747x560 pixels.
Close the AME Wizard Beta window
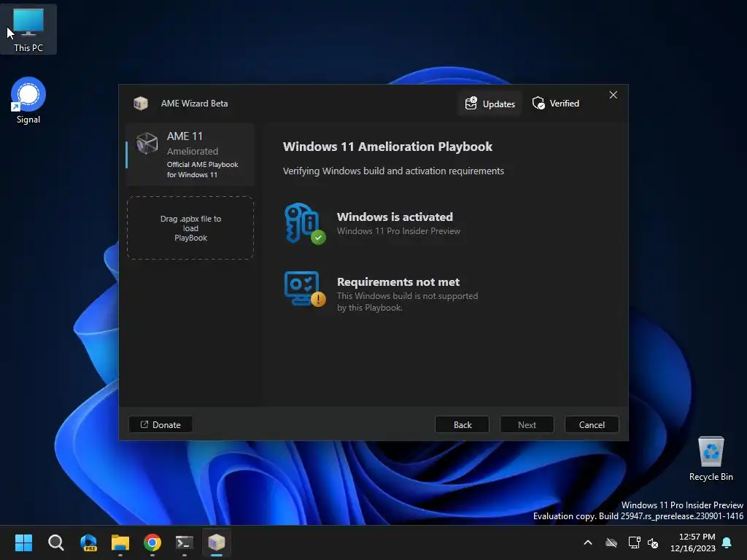point(613,95)
